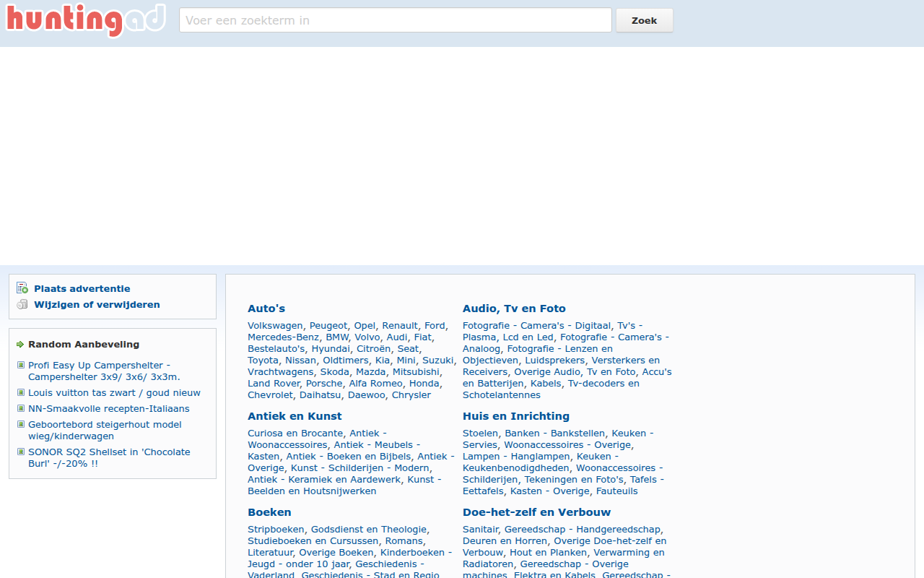Select the Land Rover link
This screenshot has width=924, height=578.
274,384
